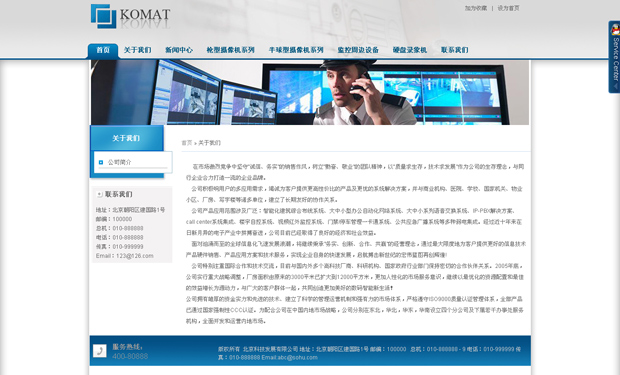Go to 硬盘录像机 menu item
This screenshot has height=375, width=620.
[x=410, y=50]
